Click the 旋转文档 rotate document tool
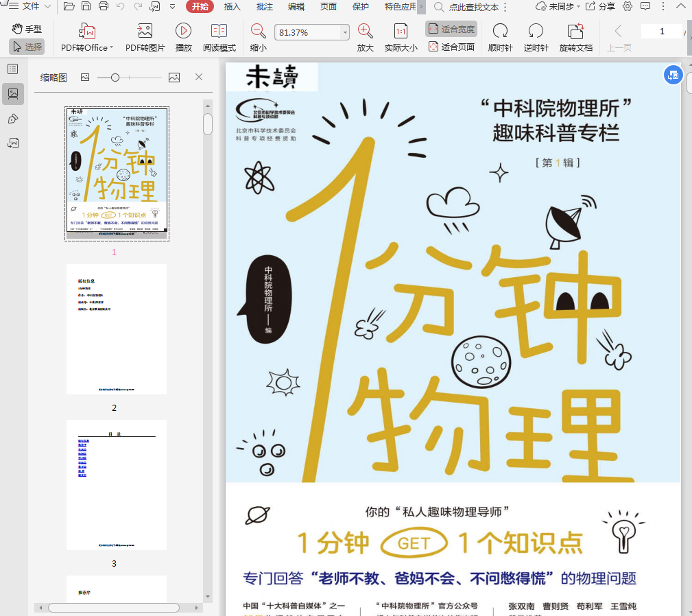This screenshot has height=616, width=692. [575, 38]
